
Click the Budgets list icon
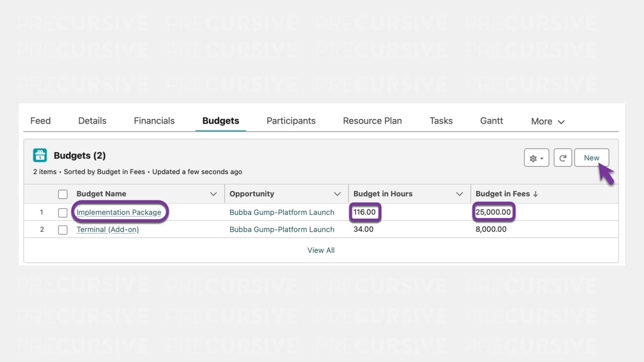click(x=40, y=155)
